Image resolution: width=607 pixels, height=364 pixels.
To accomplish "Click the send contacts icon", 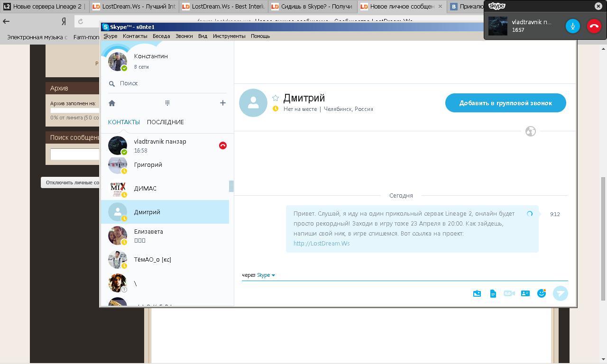I will point(525,293).
